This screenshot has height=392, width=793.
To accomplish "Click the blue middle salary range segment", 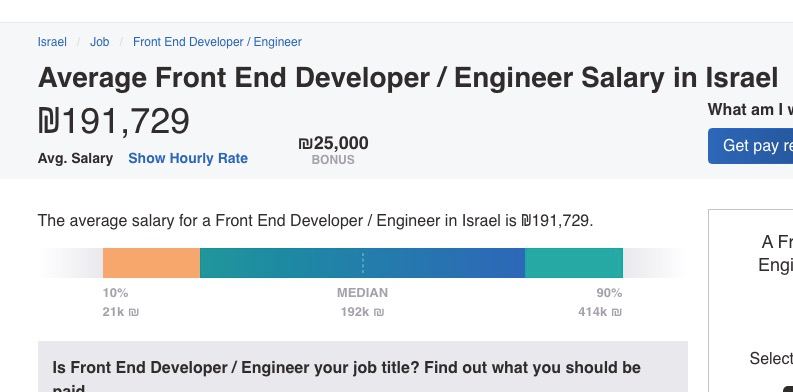I will click(362, 263).
